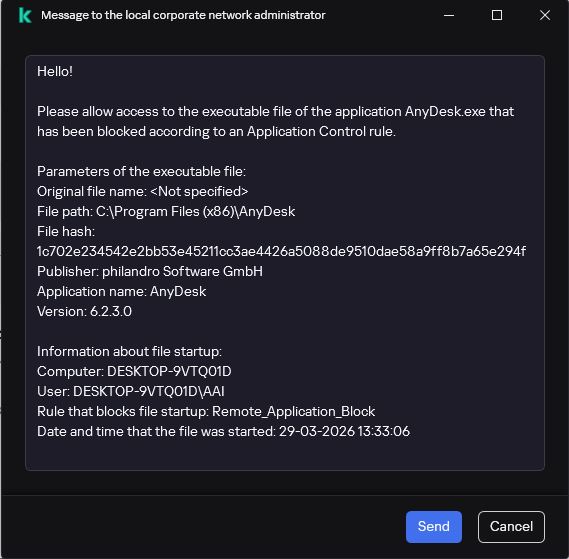Click the Kaspersky logo icon in title bar
The image size is (569, 559).
(25, 15)
